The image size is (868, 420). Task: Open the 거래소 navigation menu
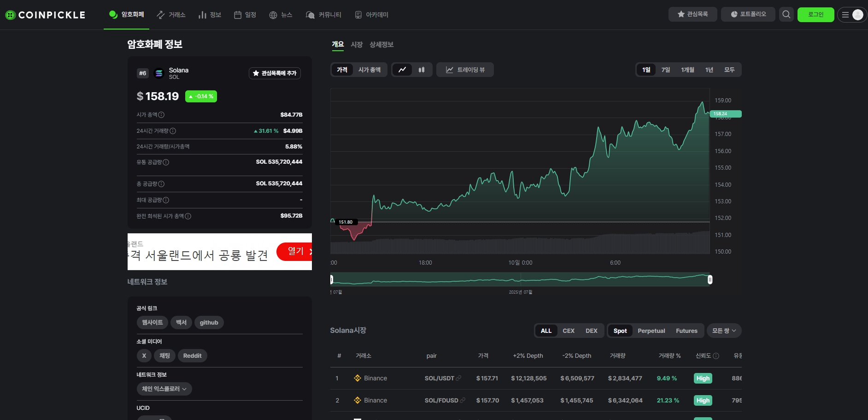[x=171, y=15]
